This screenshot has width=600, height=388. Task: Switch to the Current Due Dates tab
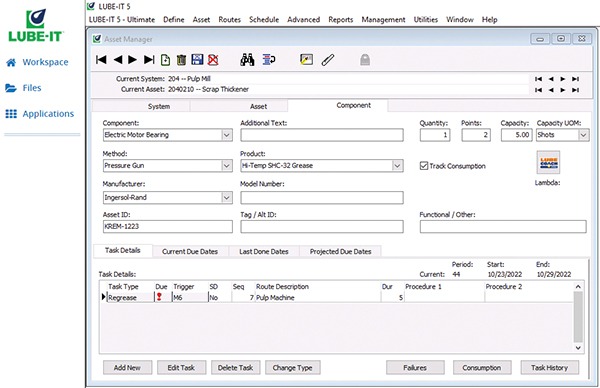click(190, 251)
